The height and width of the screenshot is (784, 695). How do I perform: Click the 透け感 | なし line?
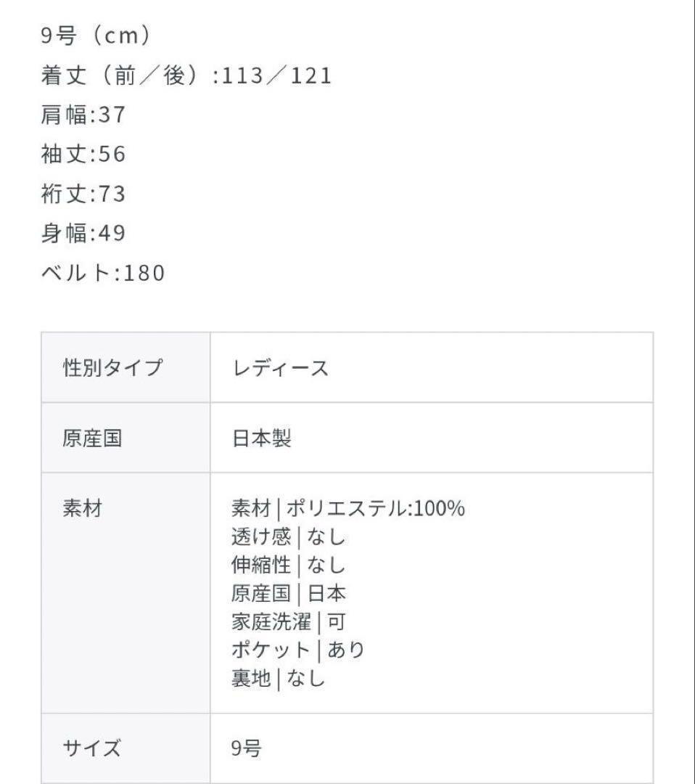tap(288, 537)
